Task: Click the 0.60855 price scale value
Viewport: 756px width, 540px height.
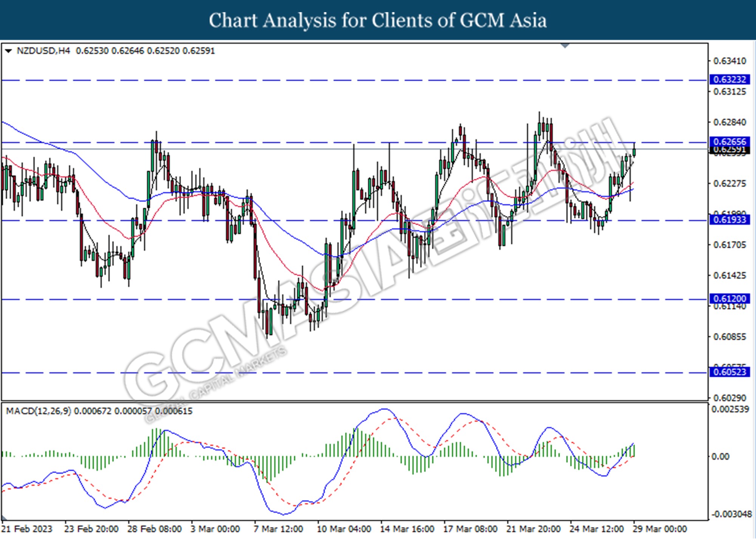Action: point(730,337)
